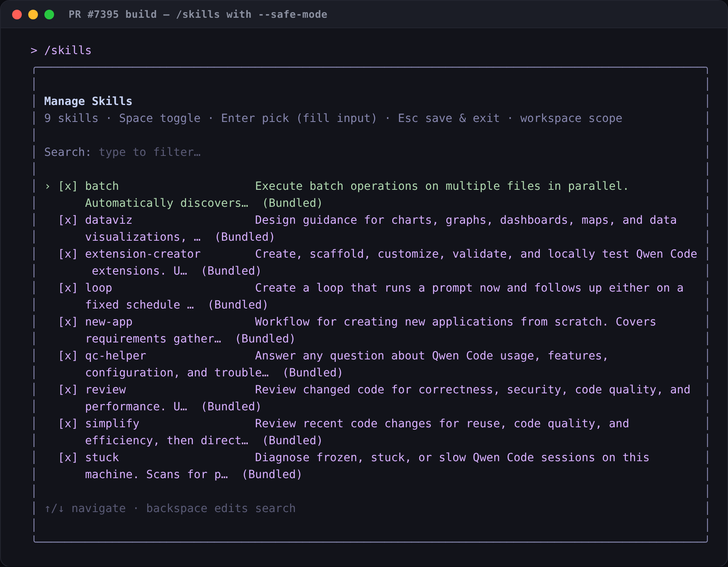Click the Manage Skills heading
Screen dimensions: 728x567
(x=88, y=101)
